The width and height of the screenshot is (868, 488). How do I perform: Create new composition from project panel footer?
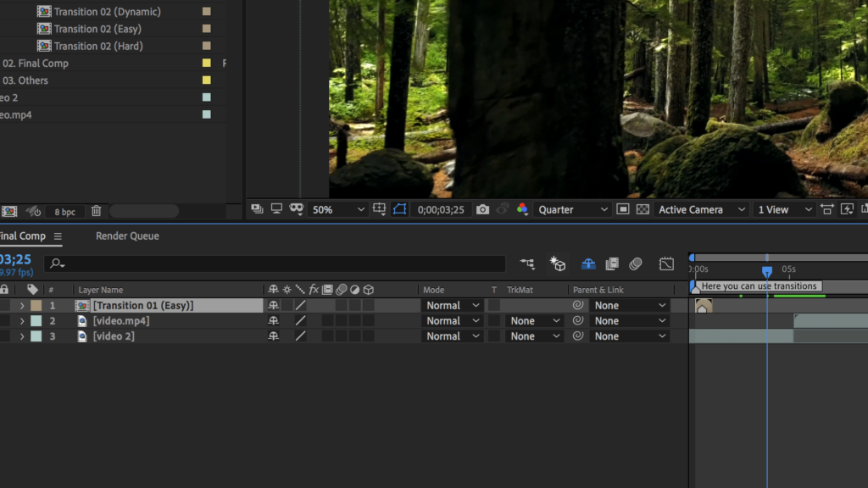coord(9,211)
